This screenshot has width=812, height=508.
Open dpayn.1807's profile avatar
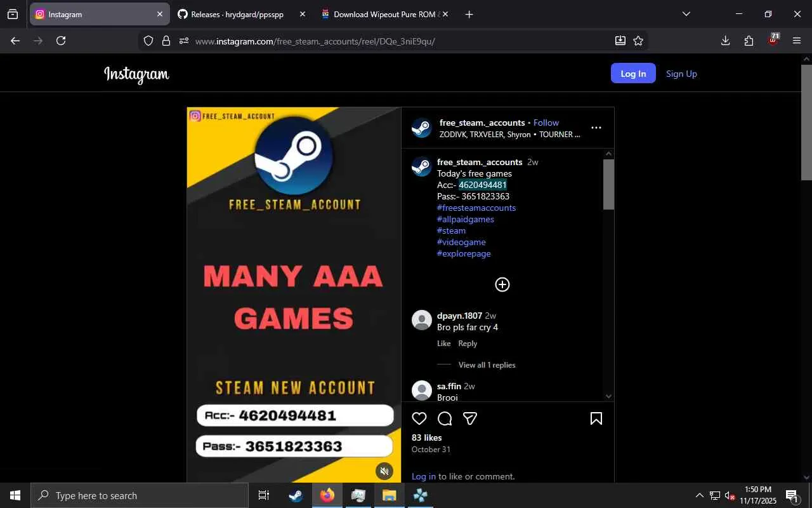coord(422,320)
